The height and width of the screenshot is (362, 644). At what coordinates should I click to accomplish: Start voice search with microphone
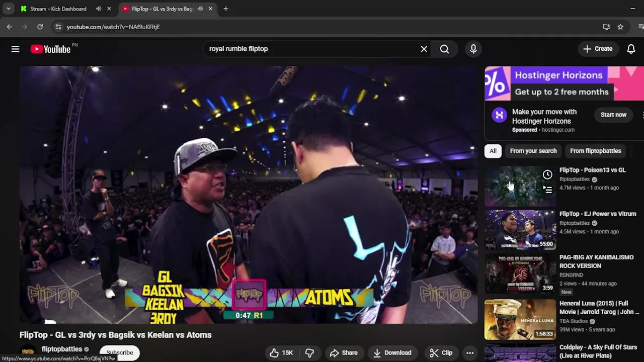point(473,49)
